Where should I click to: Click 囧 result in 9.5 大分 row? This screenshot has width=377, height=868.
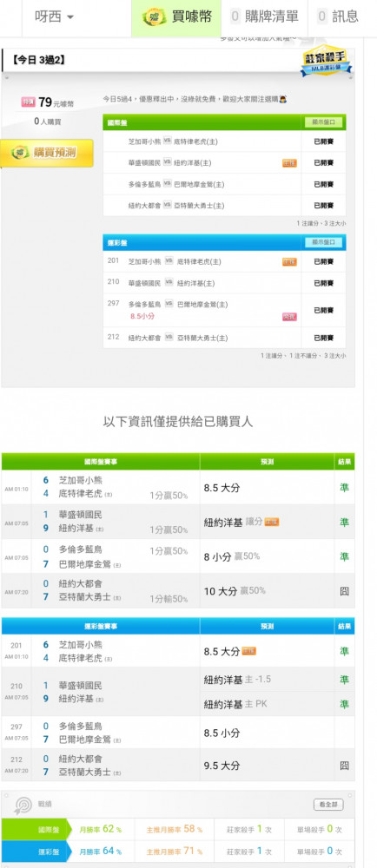click(344, 766)
